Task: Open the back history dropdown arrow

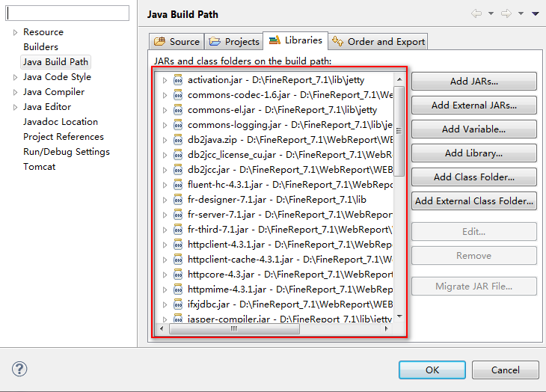Action: pos(491,13)
